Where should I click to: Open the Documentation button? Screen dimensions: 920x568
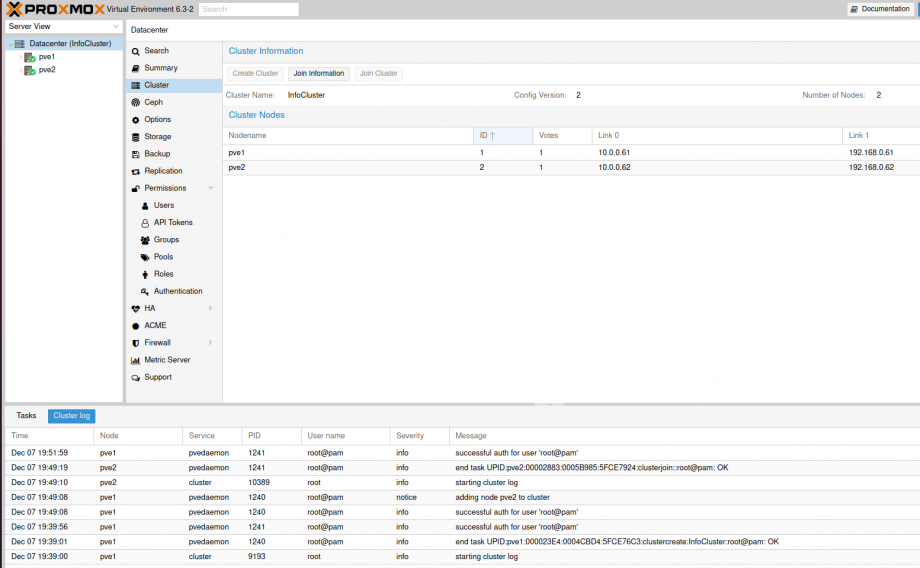(x=880, y=9)
